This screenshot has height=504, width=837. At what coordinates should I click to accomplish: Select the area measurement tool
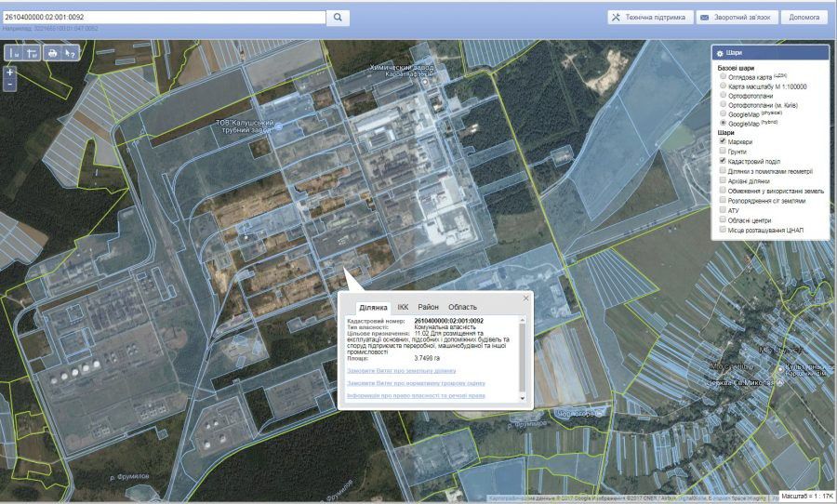point(33,53)
